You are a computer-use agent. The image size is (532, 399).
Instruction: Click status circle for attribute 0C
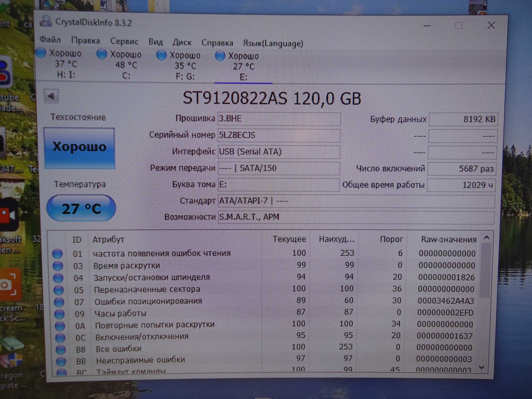pos(60,338)
